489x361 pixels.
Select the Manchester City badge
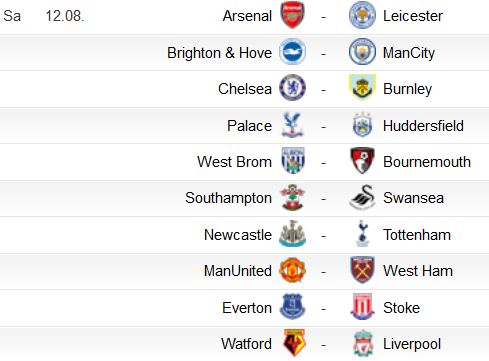[362, 52]
